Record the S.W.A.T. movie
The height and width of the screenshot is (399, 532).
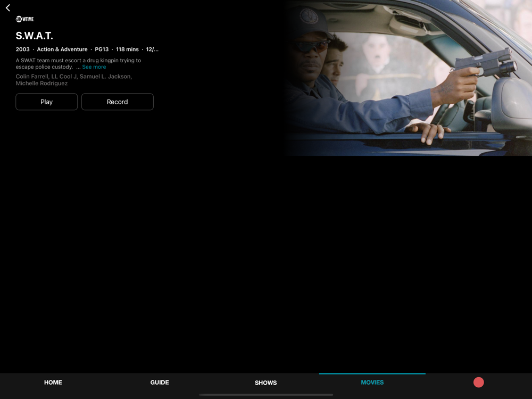[118, 102]
